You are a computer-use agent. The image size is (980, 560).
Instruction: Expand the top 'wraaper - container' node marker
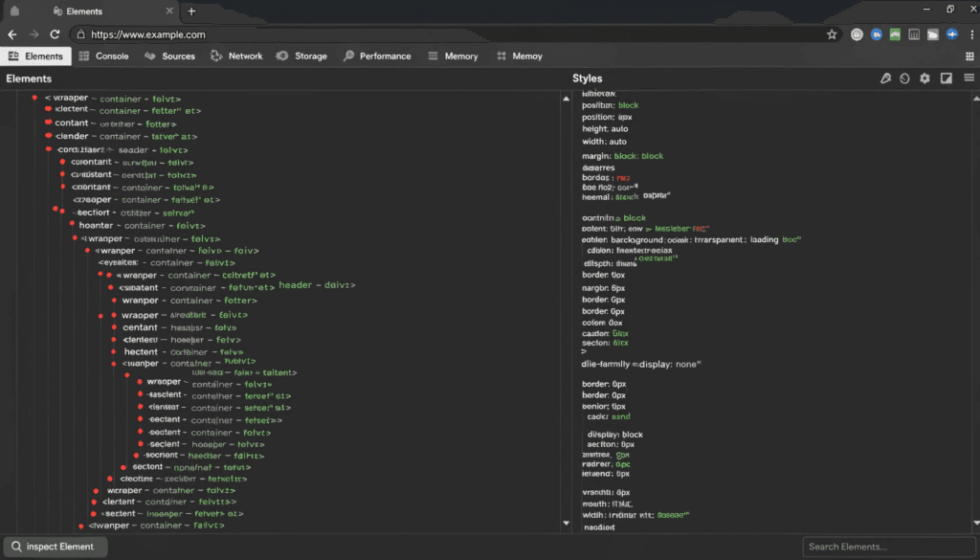[x=34, y=98]
